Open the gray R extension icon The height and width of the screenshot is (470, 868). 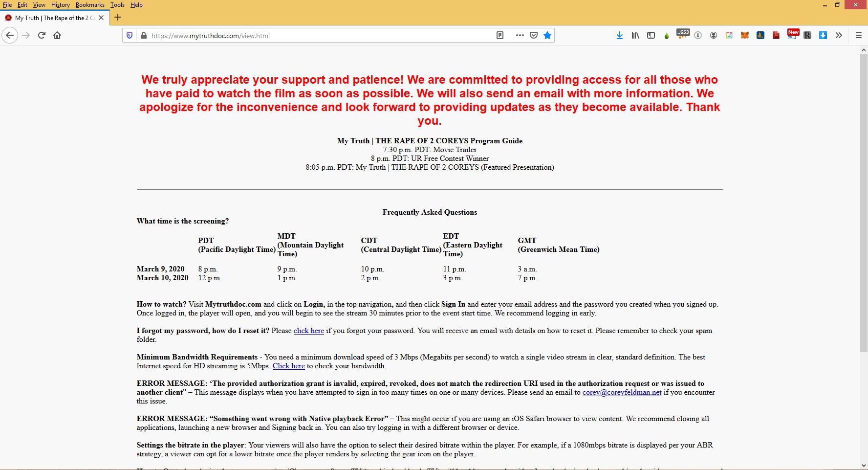(x=807, y=35)
